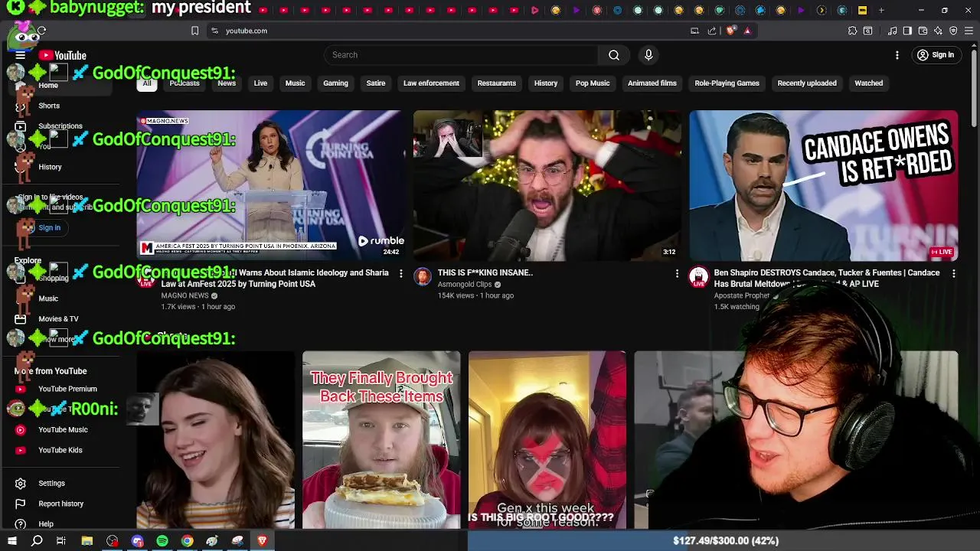
Task: Open Shorts in the sidebar
Action: click(49, 106)
